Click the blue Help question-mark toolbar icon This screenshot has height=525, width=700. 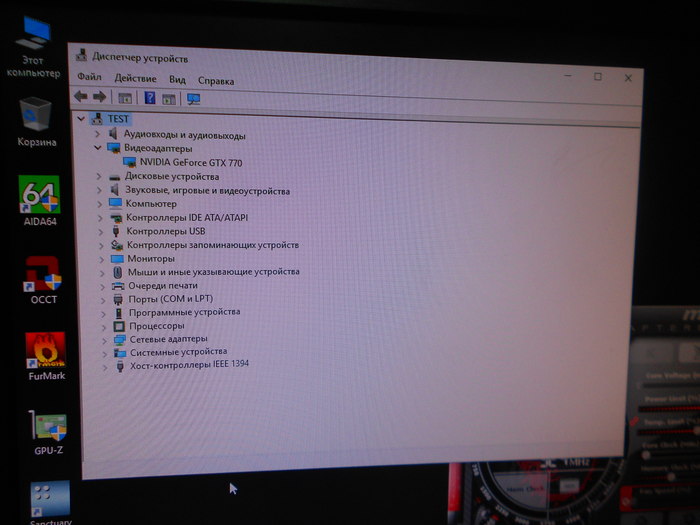(x=150, y=98)
